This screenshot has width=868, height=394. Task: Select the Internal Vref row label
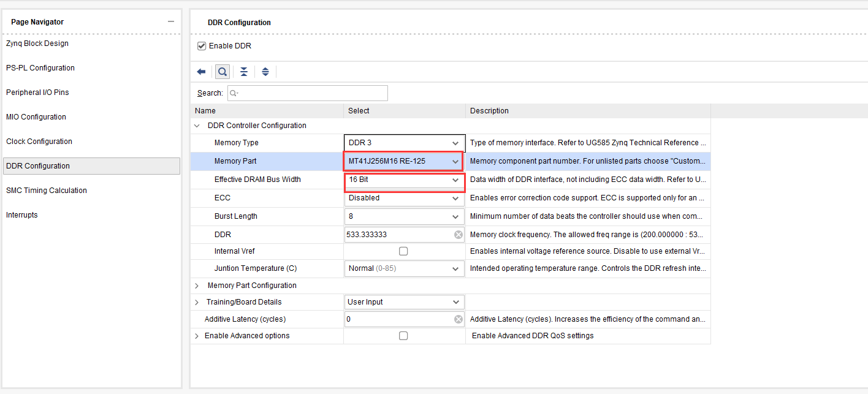coord(235,251)
